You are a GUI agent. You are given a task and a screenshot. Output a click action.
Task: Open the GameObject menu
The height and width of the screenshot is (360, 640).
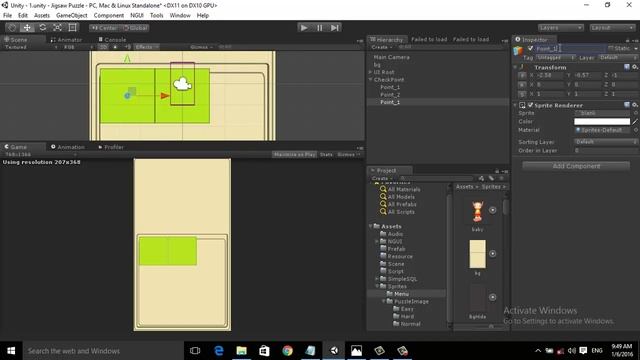pyautogui.click(x=71, y=16)
